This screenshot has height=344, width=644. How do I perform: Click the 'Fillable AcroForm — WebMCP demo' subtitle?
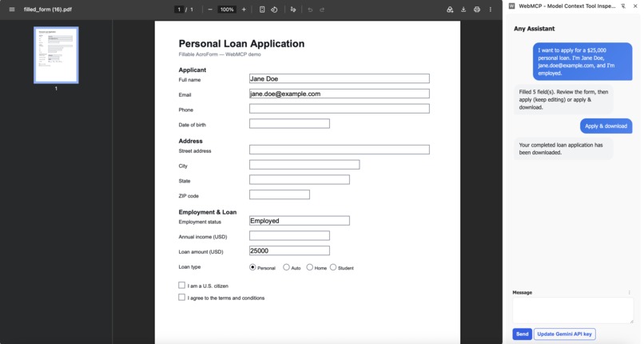tap(220, 54)
